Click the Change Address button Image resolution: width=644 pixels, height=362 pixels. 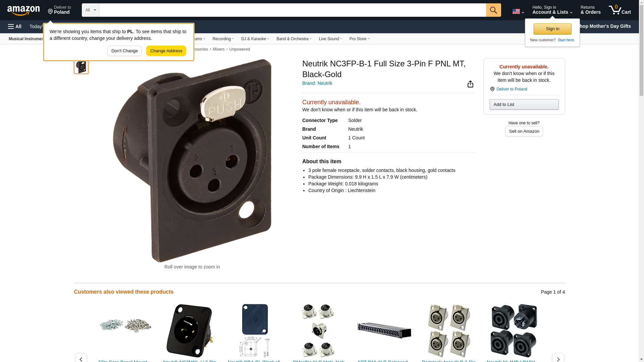click(x=166, y=51)
